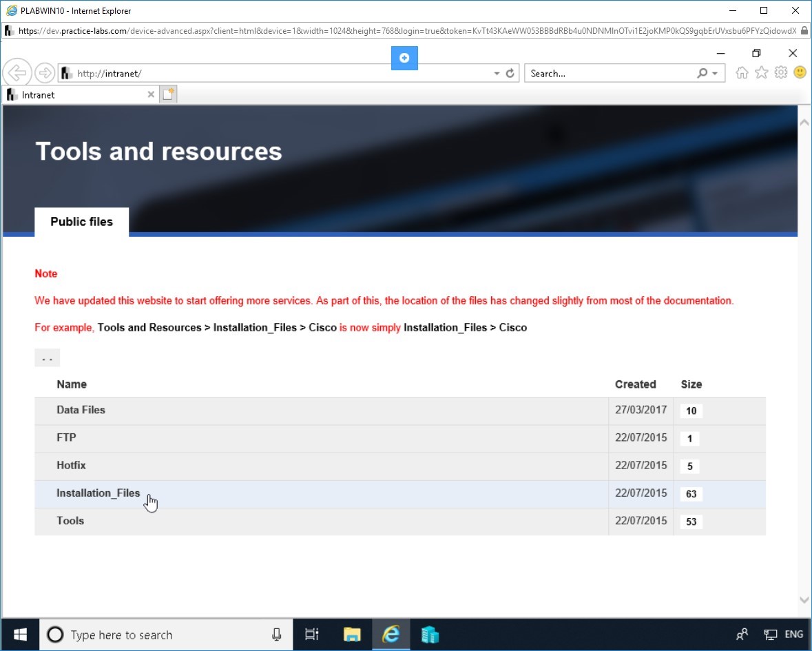The image size is (812, 651).
Task: Click the magnifier search icon
Action: (702, 74)
